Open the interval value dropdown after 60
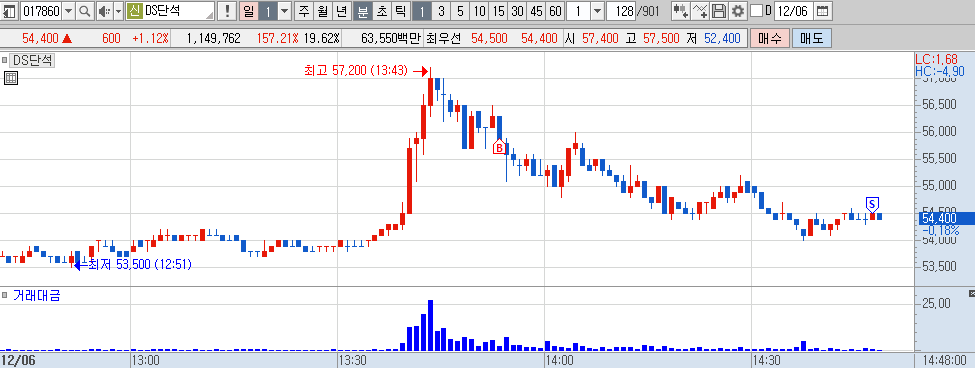The width and height of the screenshot is (975, 368). pyautogui.click(x=597, y=11)
